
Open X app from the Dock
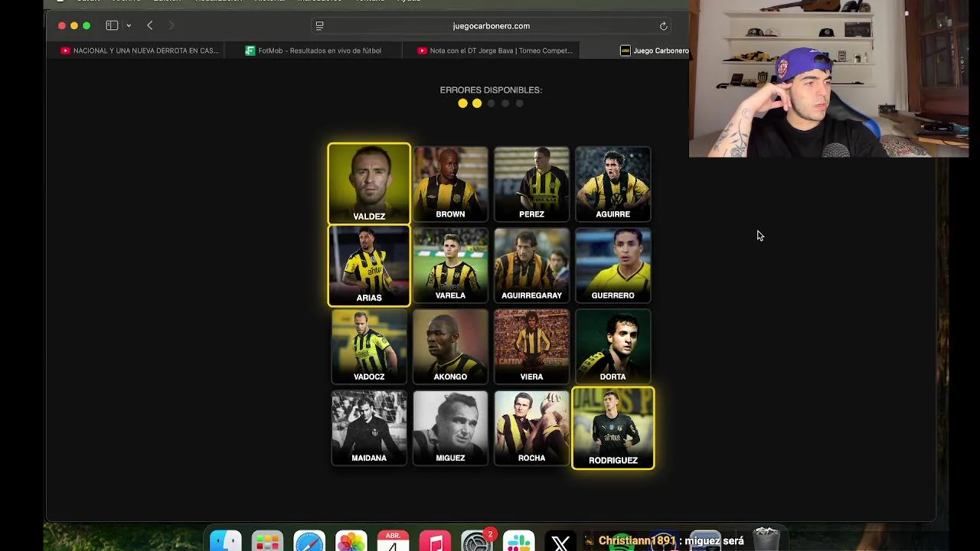pos(560,541)
